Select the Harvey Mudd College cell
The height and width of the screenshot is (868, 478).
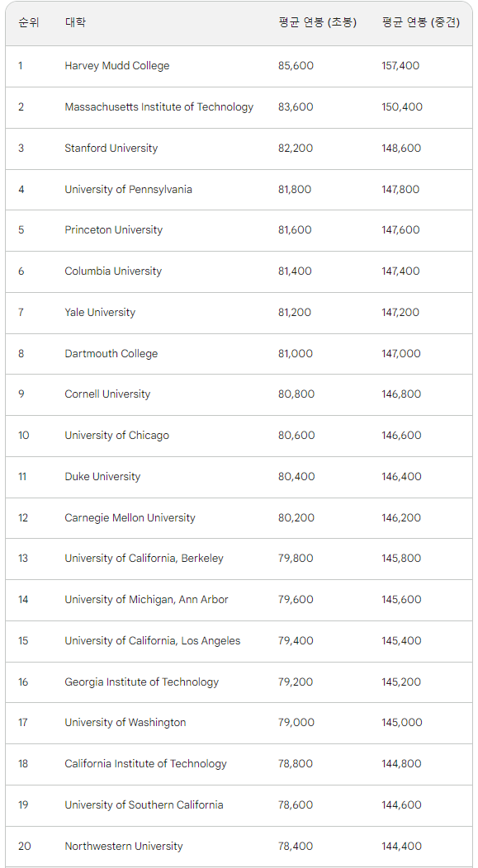[x=117, y=66]
